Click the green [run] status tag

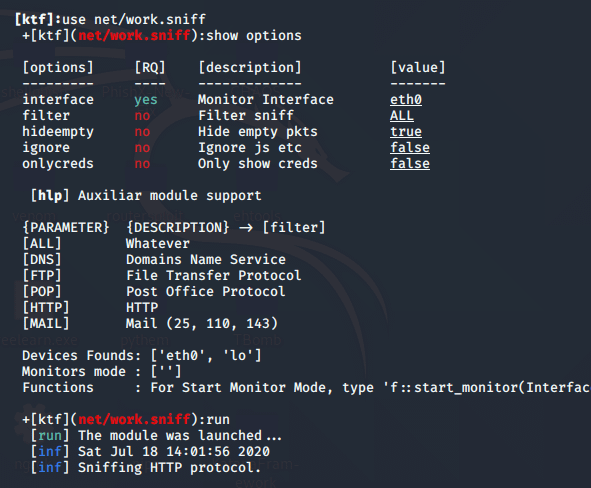tap(50, 436)
